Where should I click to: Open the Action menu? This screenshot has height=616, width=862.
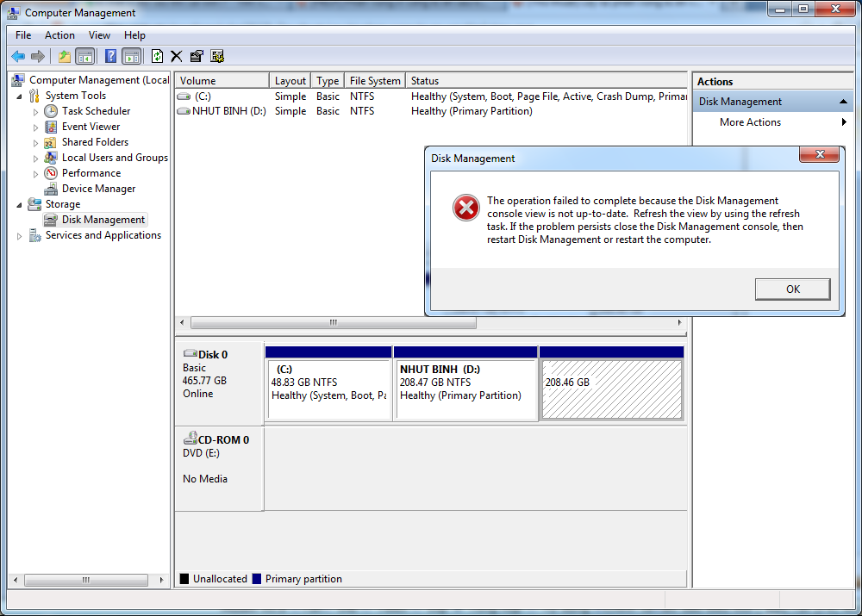59,35
